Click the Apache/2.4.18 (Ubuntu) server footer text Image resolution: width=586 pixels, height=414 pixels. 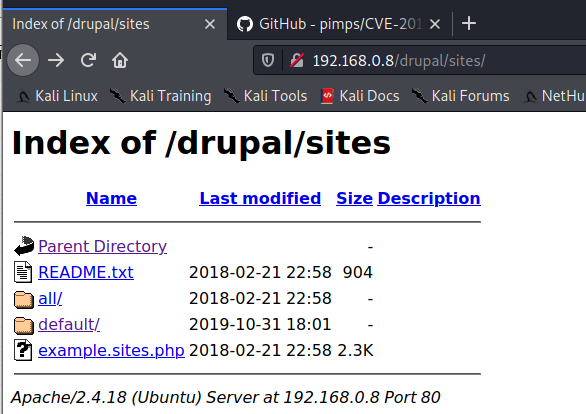(x=226, y=397)
